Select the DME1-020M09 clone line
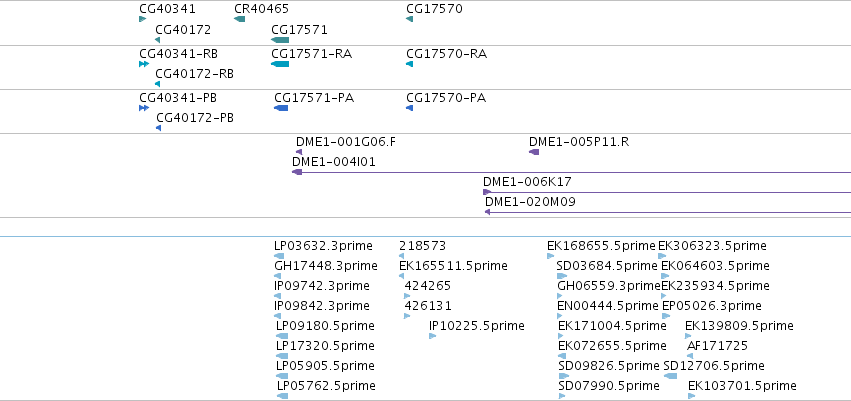Viewport: 851px width, 401px height. 668,212
